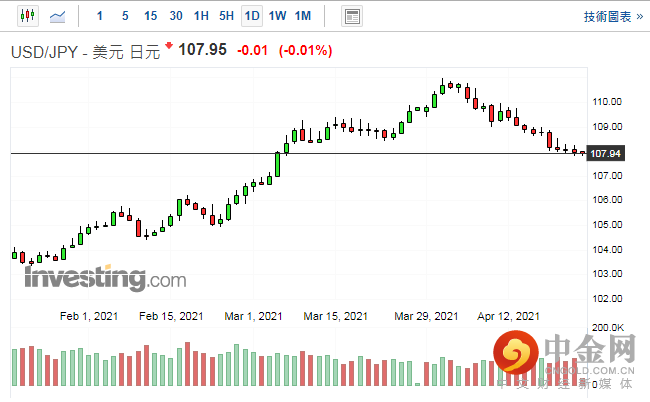Screen dimensions: 650x402
Task: Click the 200.0K volume axis label
Action: point(608,328)
